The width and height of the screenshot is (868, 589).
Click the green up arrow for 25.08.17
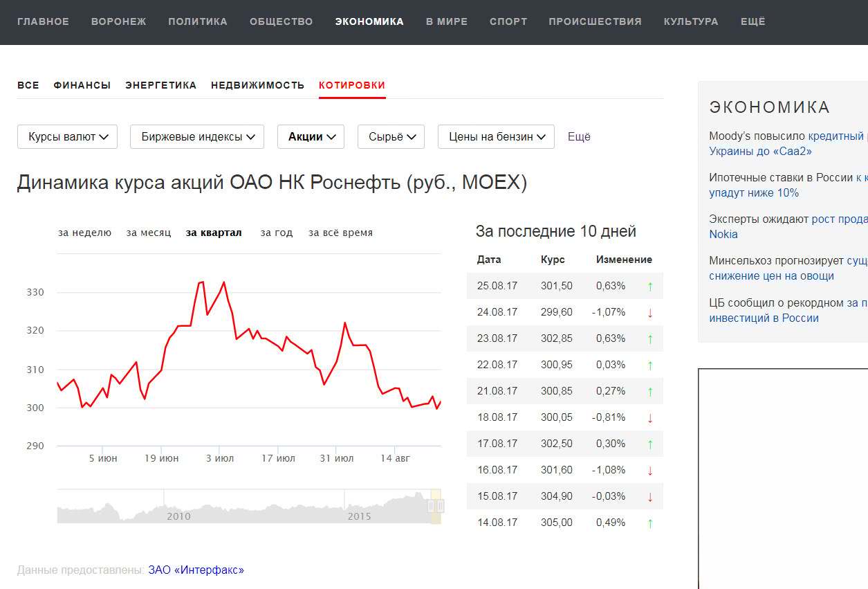pyautogui.click(x=650, y=286)
